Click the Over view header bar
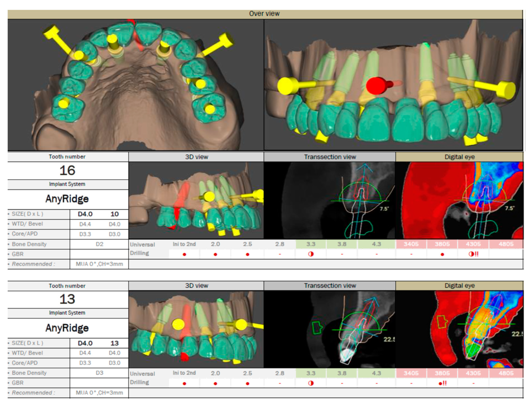The image size is (532, 404). [x=265, y=14]
